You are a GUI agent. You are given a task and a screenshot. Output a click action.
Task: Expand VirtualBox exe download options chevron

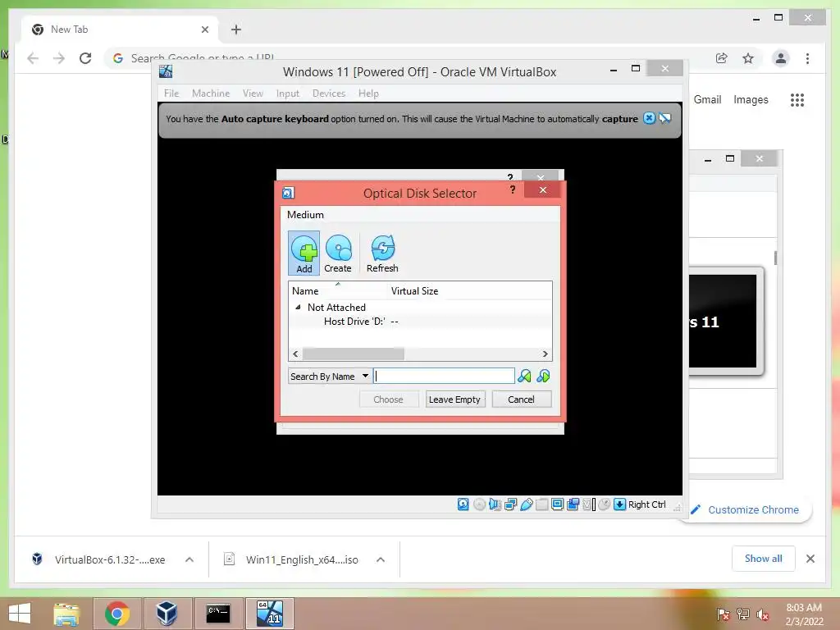click(x=189, y=559)
